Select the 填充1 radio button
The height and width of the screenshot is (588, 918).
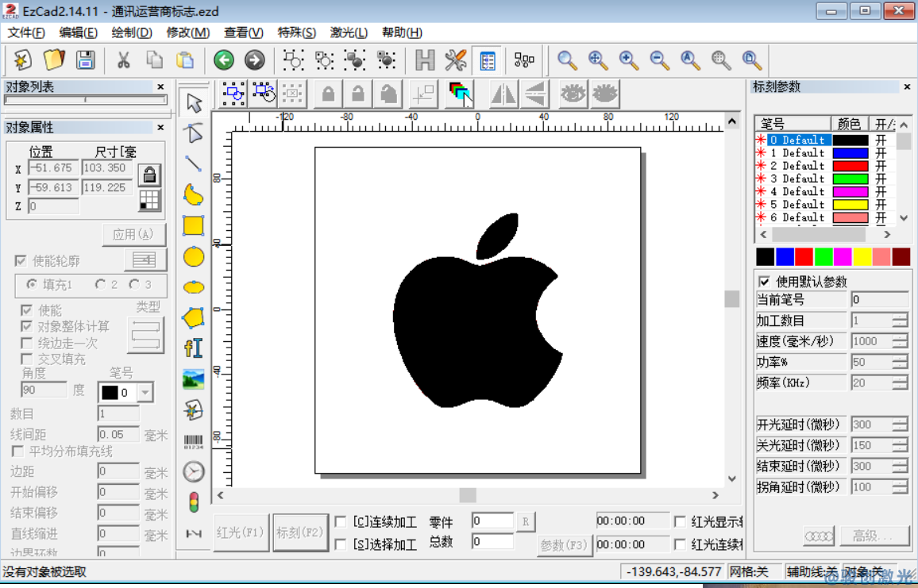pos(33,284)
